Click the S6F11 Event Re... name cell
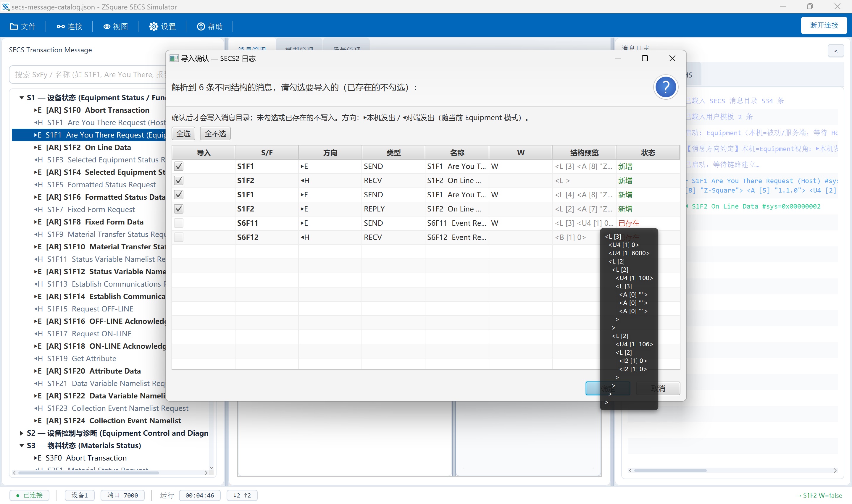Screen dimensions: 852x504 pyautogui.click(x=456, y=223)
